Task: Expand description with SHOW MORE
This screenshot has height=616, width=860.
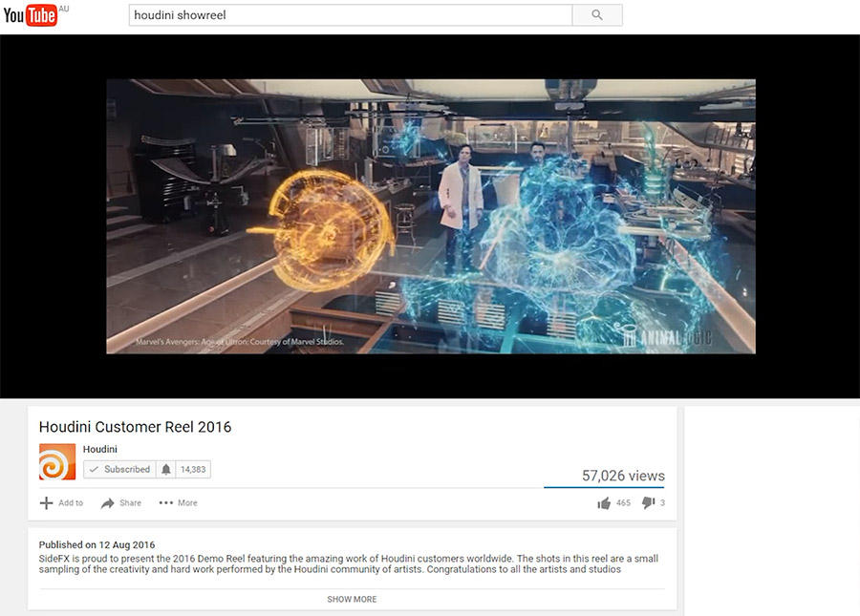Action: (352, 599)
